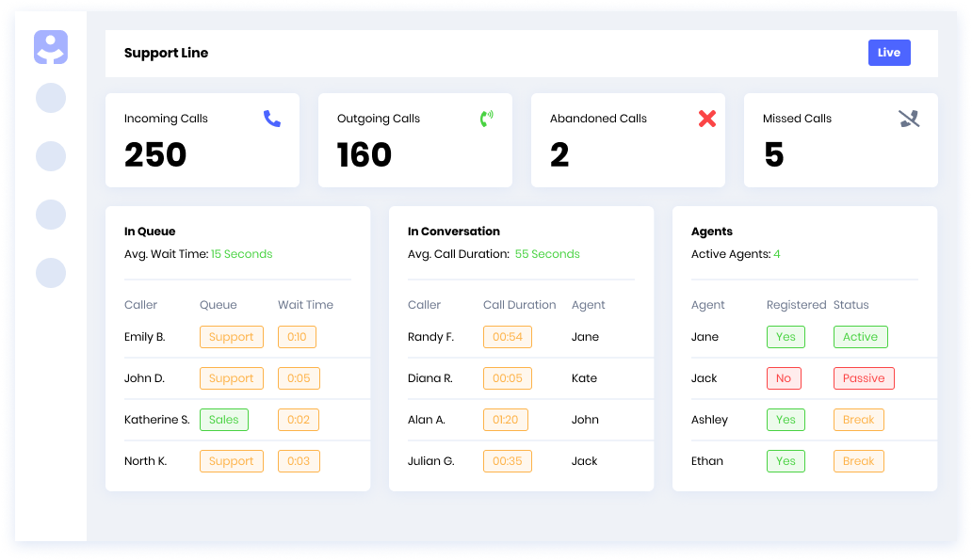Select the Missed Calls slashed phone icon
Viewport: 972px width, 560px height.
pos(910,120)
